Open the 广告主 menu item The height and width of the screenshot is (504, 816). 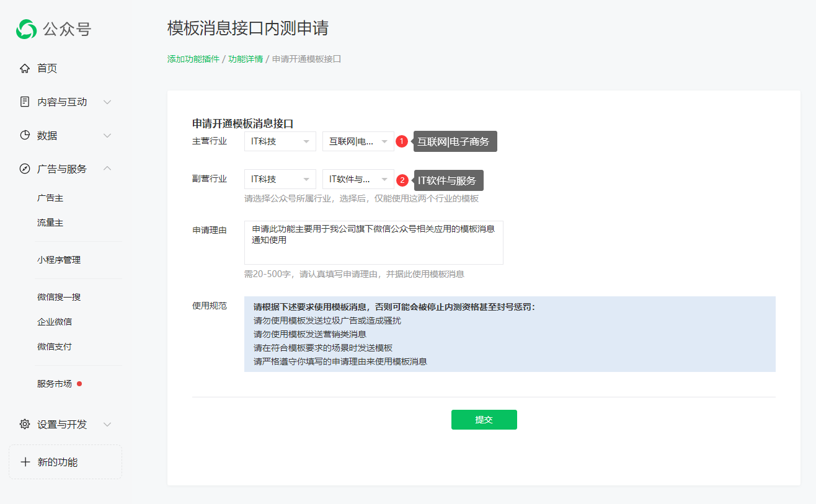point(50,198)
